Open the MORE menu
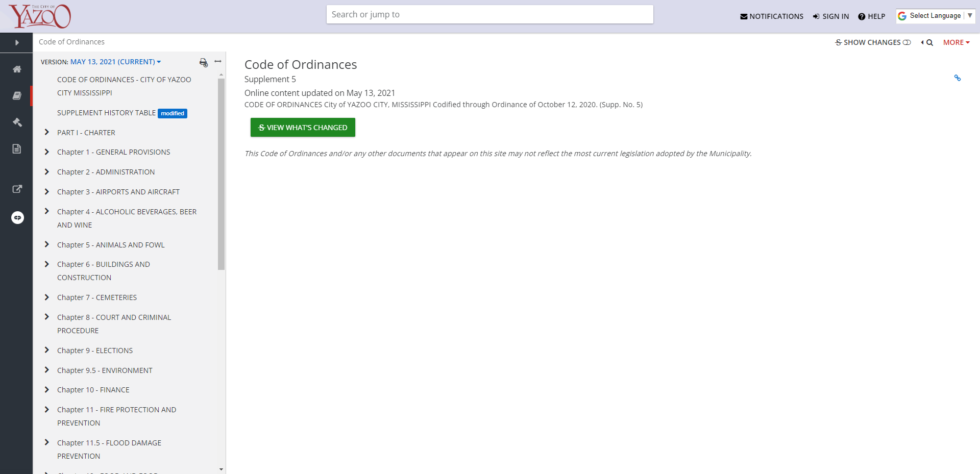 coord(956,42)
